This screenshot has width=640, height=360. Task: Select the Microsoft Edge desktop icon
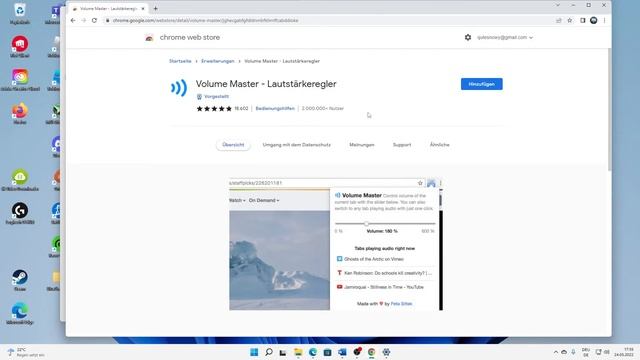click(x=20, y=314)
